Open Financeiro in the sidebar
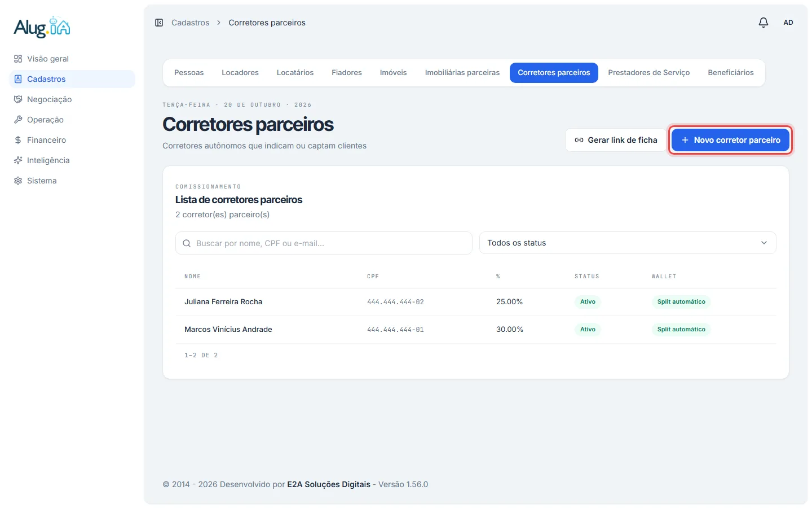This screenshot has height=508, width=812. [72, 140]
